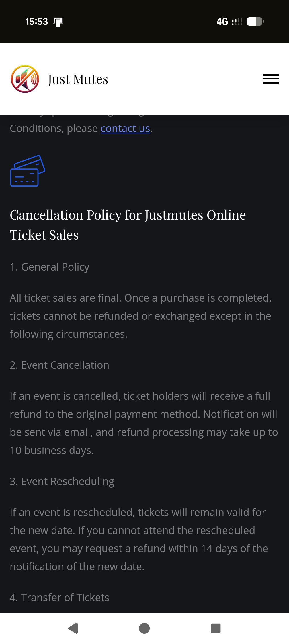The image size is (289, 644).
Task: Tap the 3. Event Rescheduling heading
Action: [x=62, y=481]
